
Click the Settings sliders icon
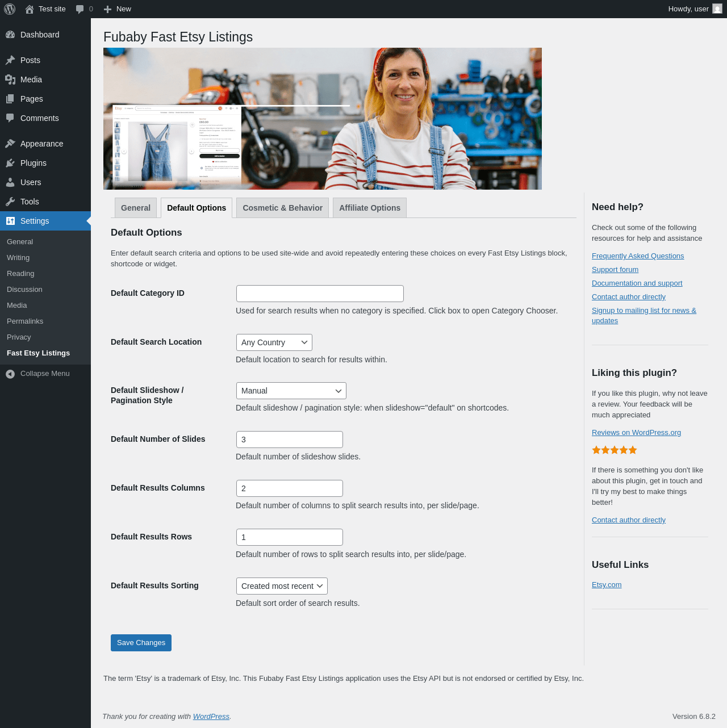[10, 221]
